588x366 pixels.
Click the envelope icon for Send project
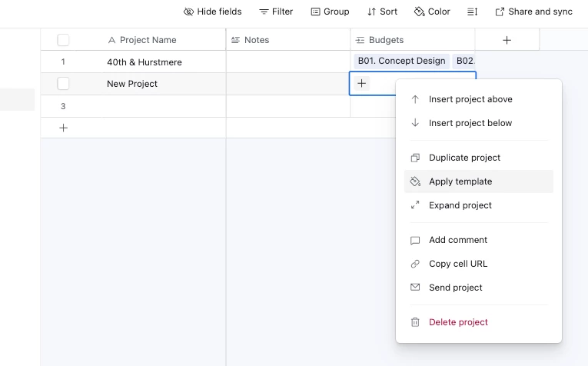415,288
